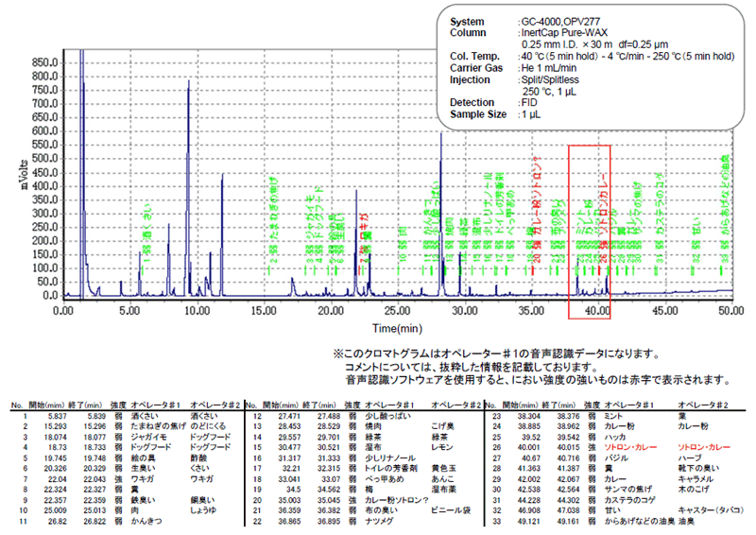756x535 pixels.
Task: Click the cell "ハッカ" in row 25
Action: point(615,437)
